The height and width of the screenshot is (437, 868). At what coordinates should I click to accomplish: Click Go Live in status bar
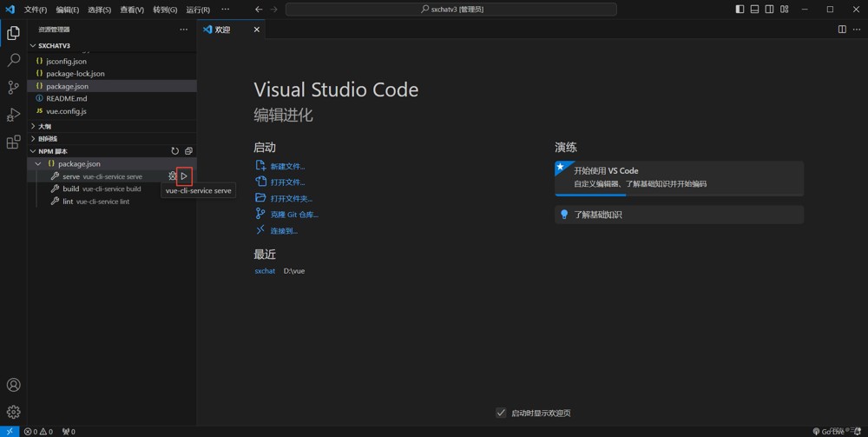tap(828, 432)
